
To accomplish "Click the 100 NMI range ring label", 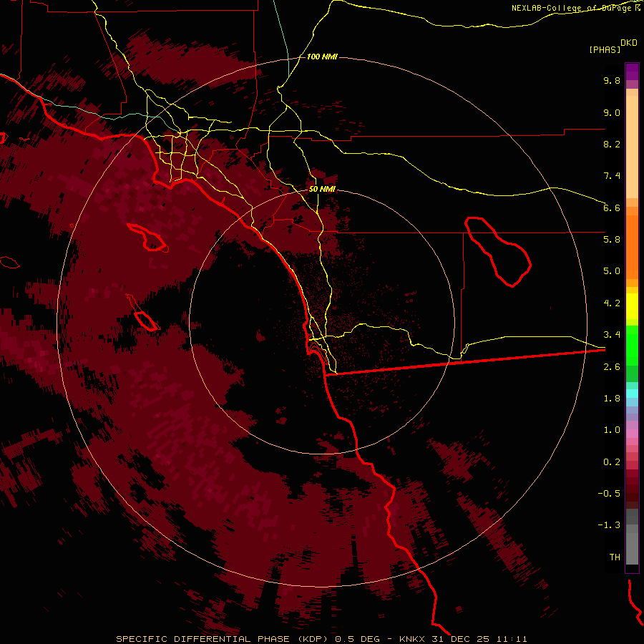I will tap(322, 57).
